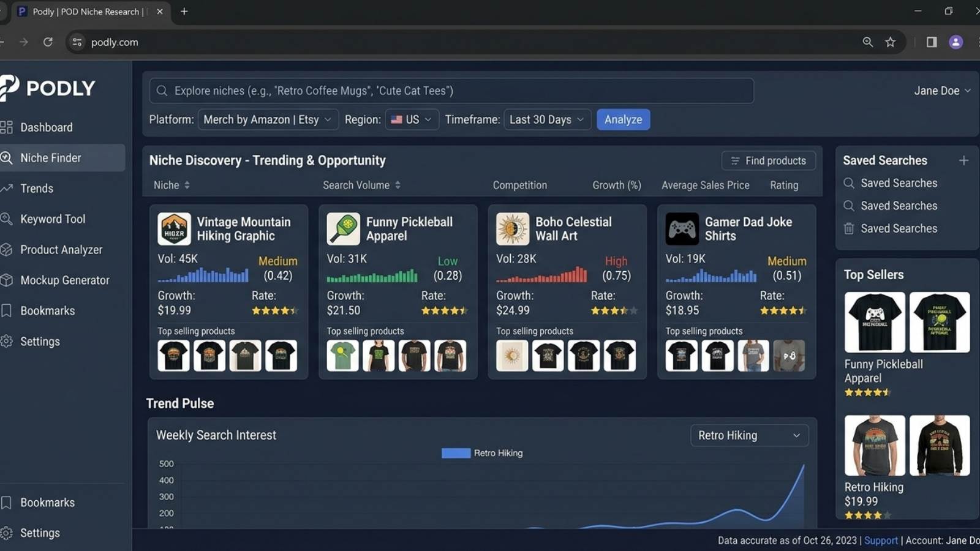
Task: Click the Find products button
Action: (x=768, y=160)
